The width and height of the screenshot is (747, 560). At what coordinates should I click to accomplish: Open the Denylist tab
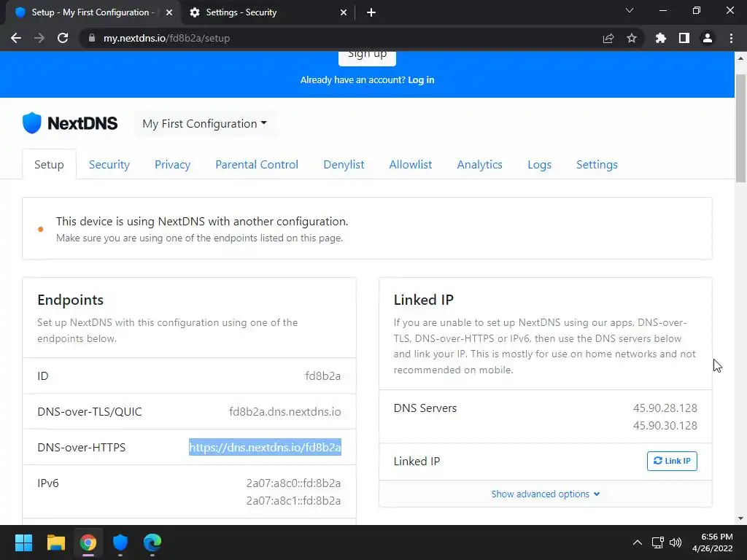[344, 164]
